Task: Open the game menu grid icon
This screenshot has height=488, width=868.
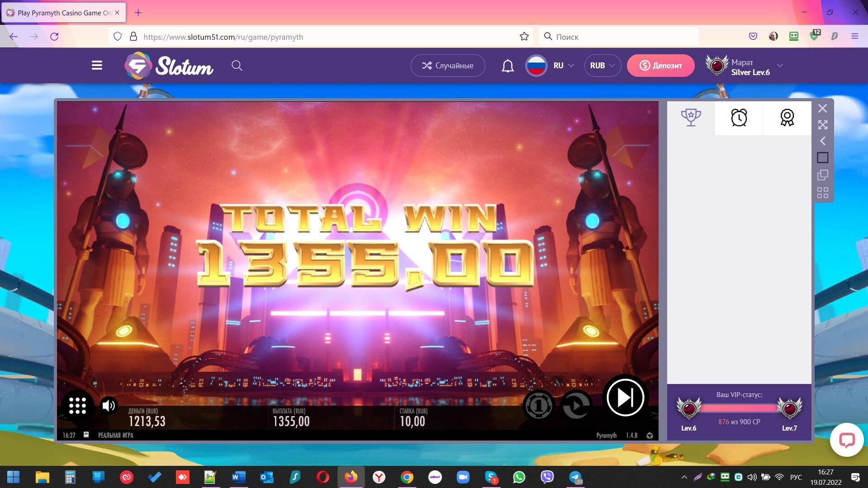Action: (x=77, y=406)
